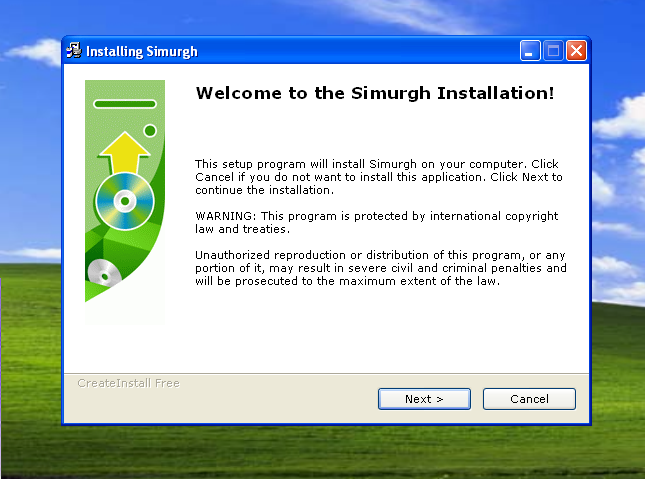Click the large CD disc graphic
This screenshot has height=479, width=645.
(124, 203)
